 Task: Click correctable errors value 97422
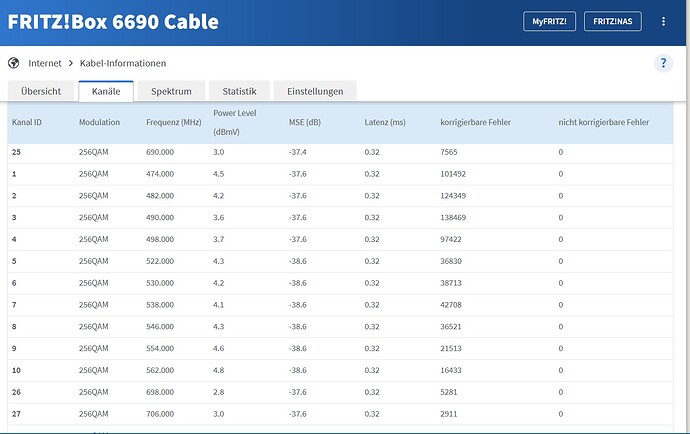[x=451, y=239]
